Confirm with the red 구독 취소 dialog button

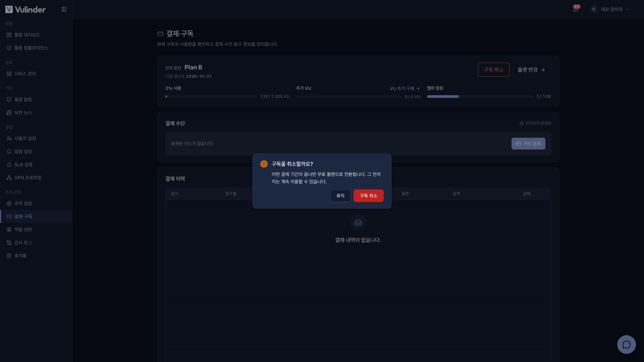(369, 196)
